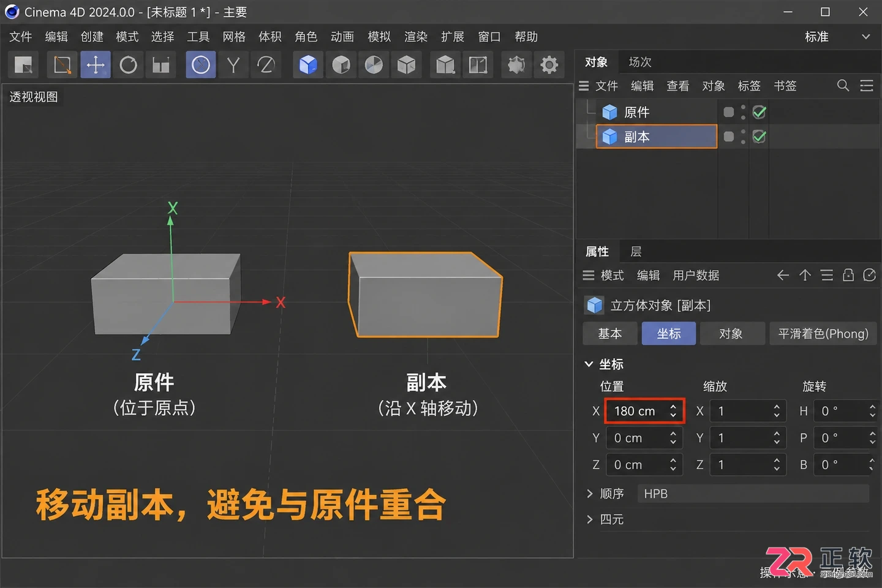
Task: Choose the Scale tool in the toolbar
Action: coord(161,65)
